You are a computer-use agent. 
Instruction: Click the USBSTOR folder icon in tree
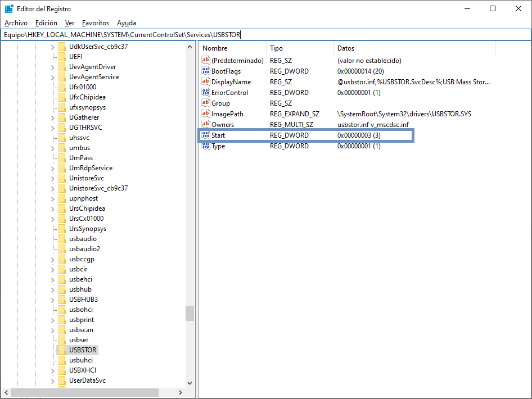(x=62, y=350)
